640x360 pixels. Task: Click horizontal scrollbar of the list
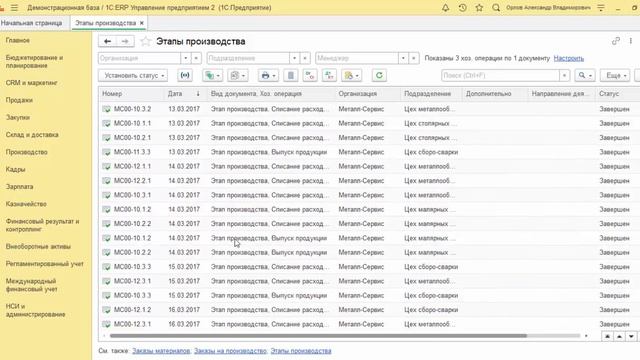pyautogui.click(x=318, y=336)
